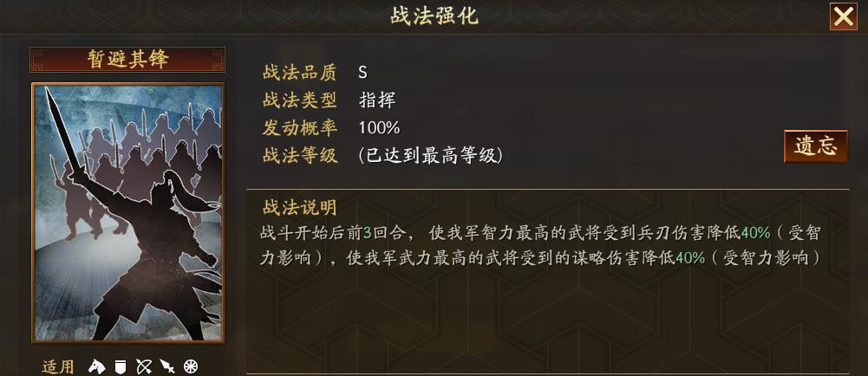This screenshot has width=868, height=376.
Task: Click the 战法类型 label
Action: (x=299, y=100)
